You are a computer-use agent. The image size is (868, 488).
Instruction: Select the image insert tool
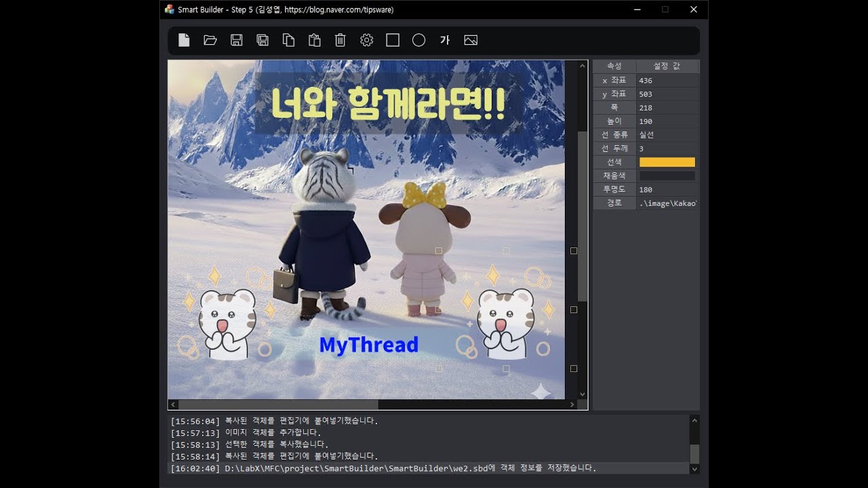point(471,40)
